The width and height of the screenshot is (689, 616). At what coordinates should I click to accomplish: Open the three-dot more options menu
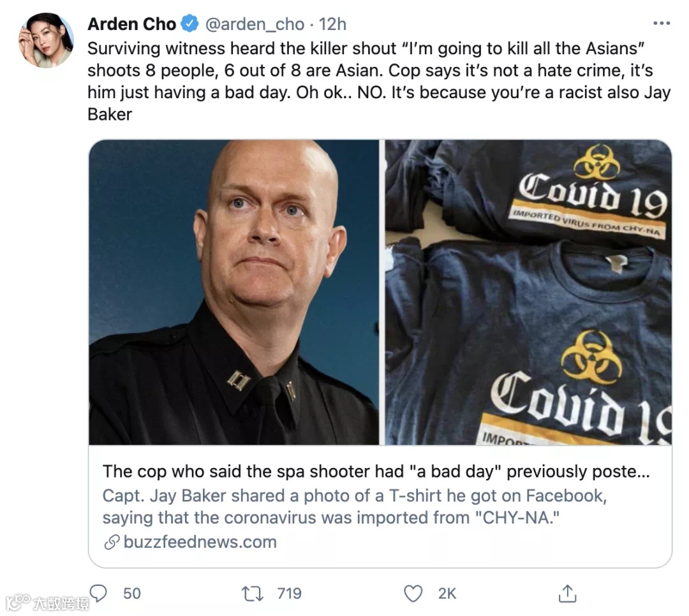(x=662, y=24)
